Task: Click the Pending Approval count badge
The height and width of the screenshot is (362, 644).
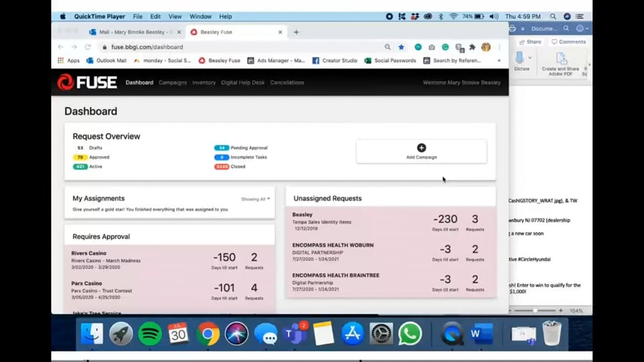Action: [x=221, y=148]
